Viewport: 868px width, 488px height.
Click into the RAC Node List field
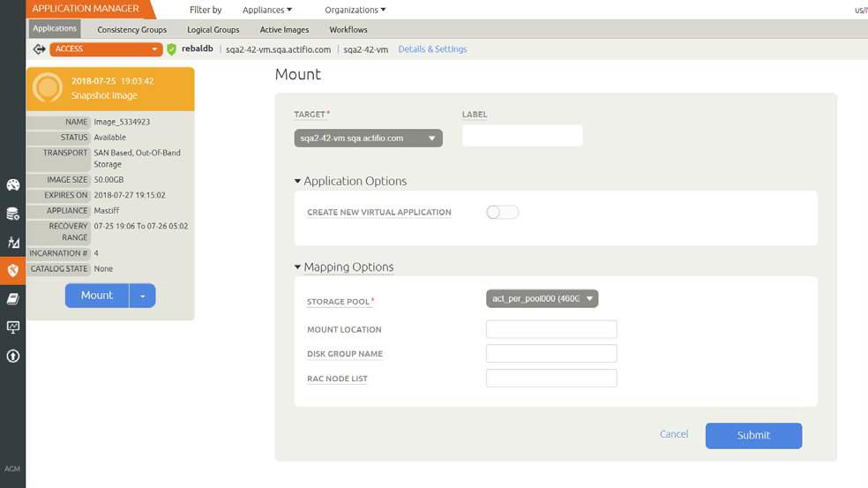click(x=551, y=379)
